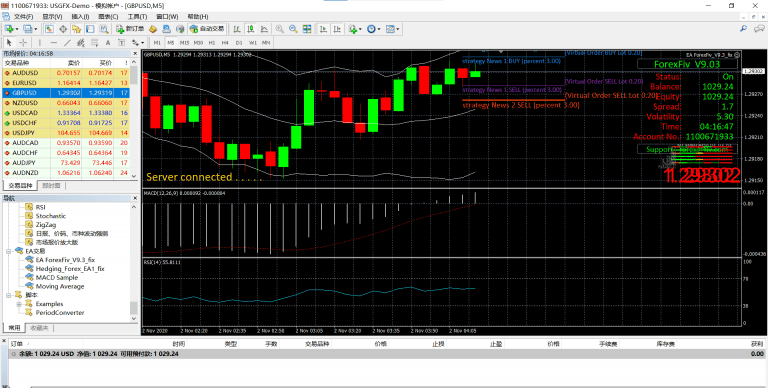Open the Navigator folder-star toolbar icon
This screenshot has width=768, height=388.
tap(76, 29)
